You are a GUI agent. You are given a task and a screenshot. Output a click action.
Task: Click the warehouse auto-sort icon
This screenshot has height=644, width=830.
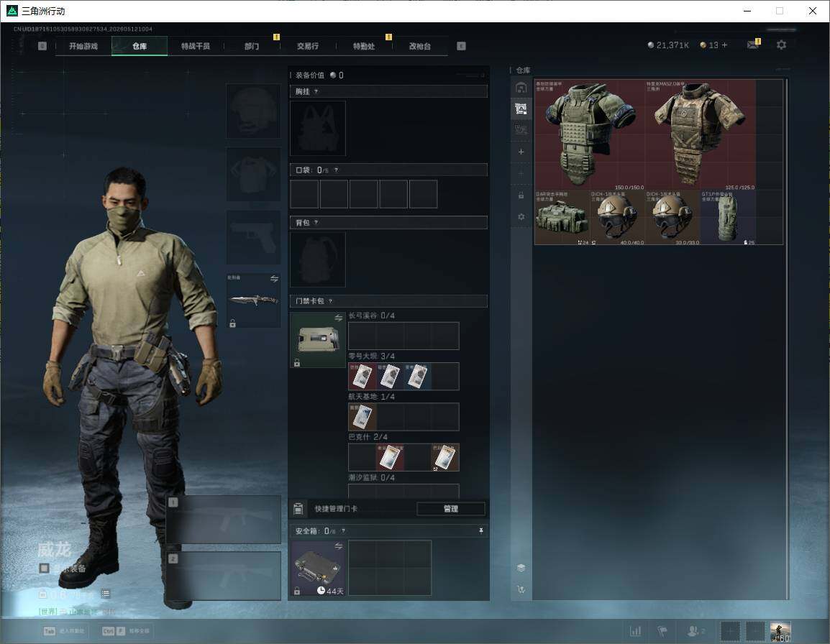[521, 589]
